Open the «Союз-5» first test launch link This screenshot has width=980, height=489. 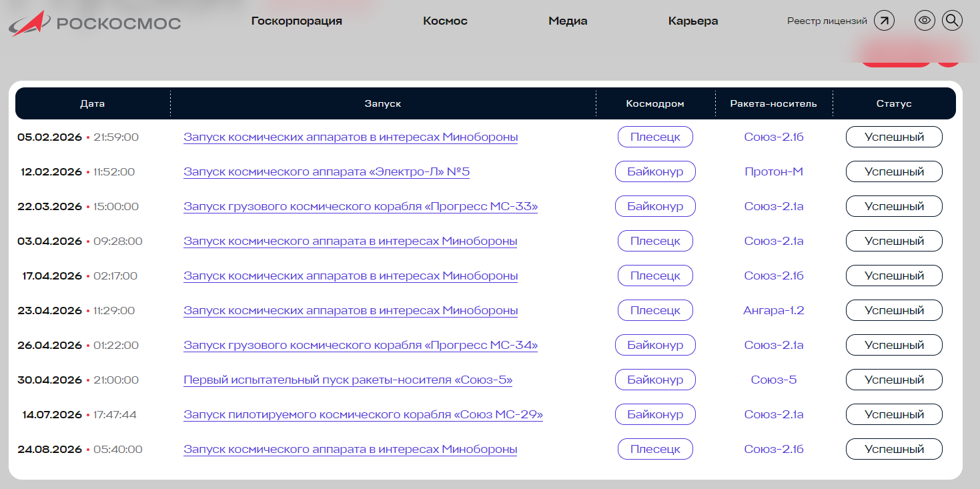[x=348, y=380]
